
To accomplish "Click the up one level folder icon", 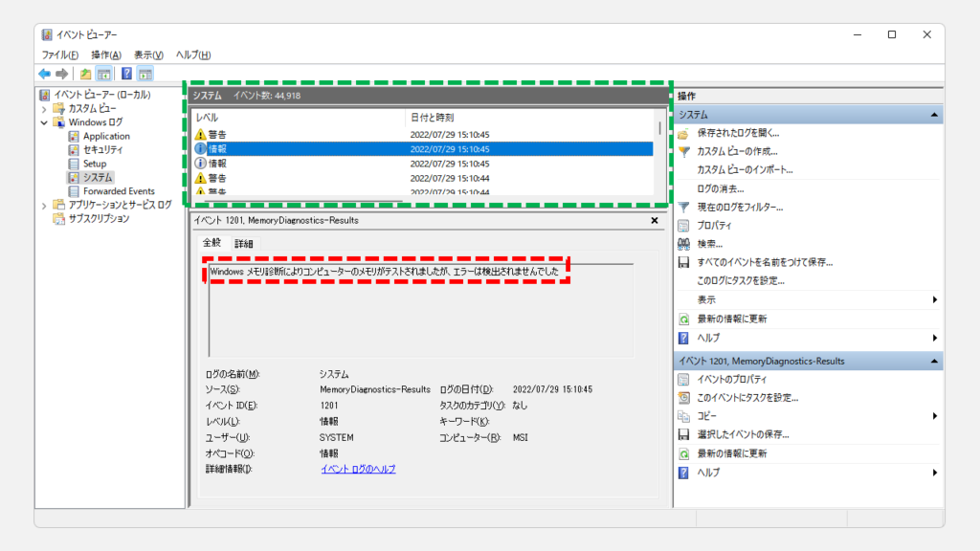I will tap(86, 74).
